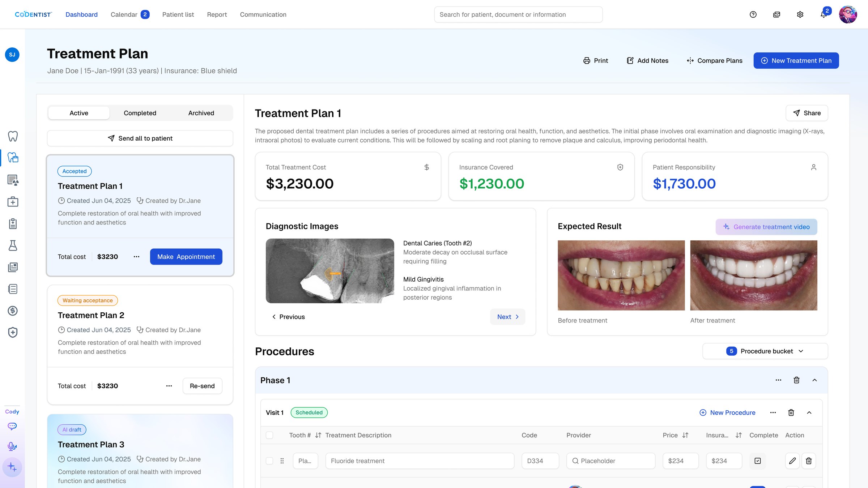This screenshot has width=868, height=488.
Task: Collapse the Phase 1 section chevron
Action: pyautogui.click(x=814, y=380)
